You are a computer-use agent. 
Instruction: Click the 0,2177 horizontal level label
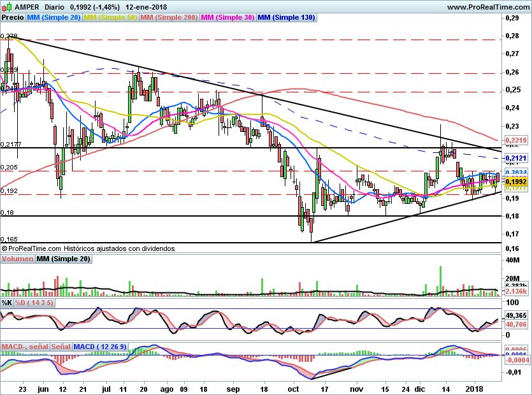point(10,145)
